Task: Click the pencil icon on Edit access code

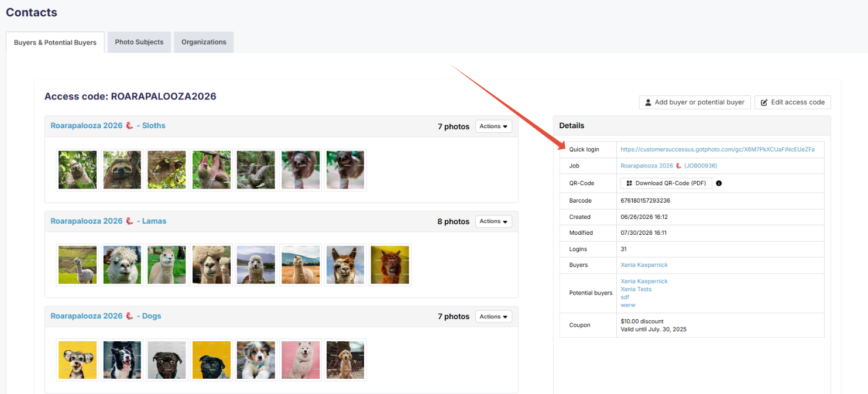Action: point(764,102)
